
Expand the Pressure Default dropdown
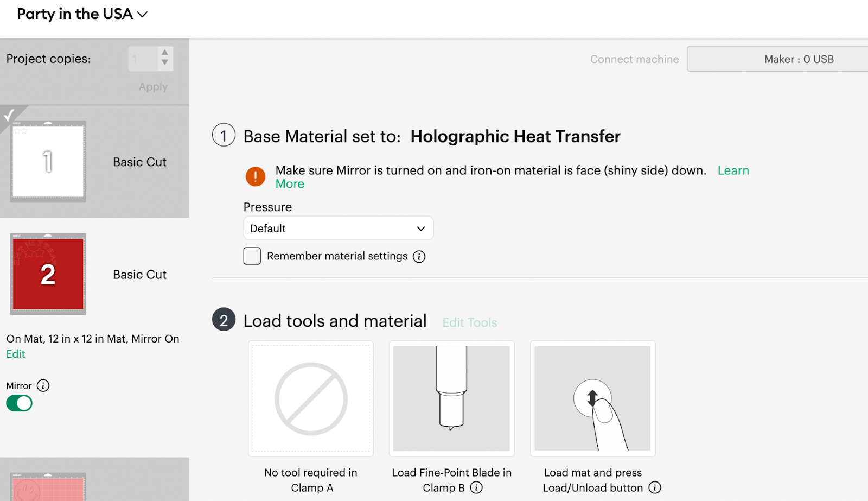tap(339, 229)
